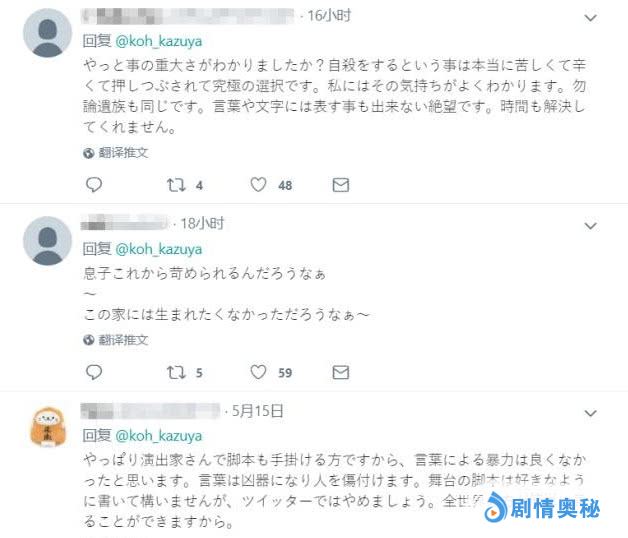
Task: View the first tweet's gray profile avatar
Action: click(x=47, y=38)
